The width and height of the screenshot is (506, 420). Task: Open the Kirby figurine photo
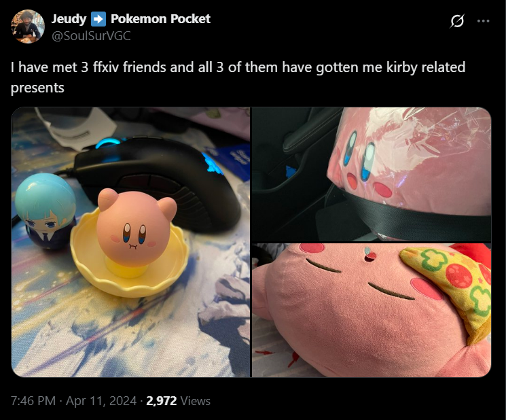point(130,242)
